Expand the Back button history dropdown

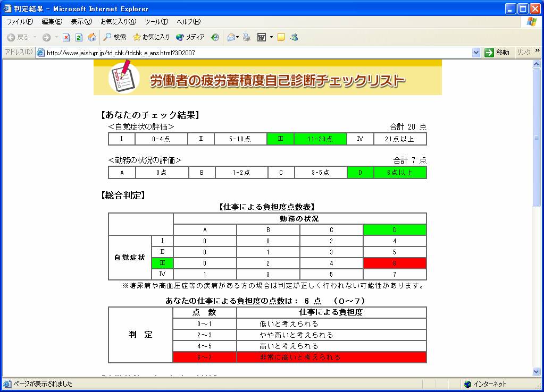[35, 37]
